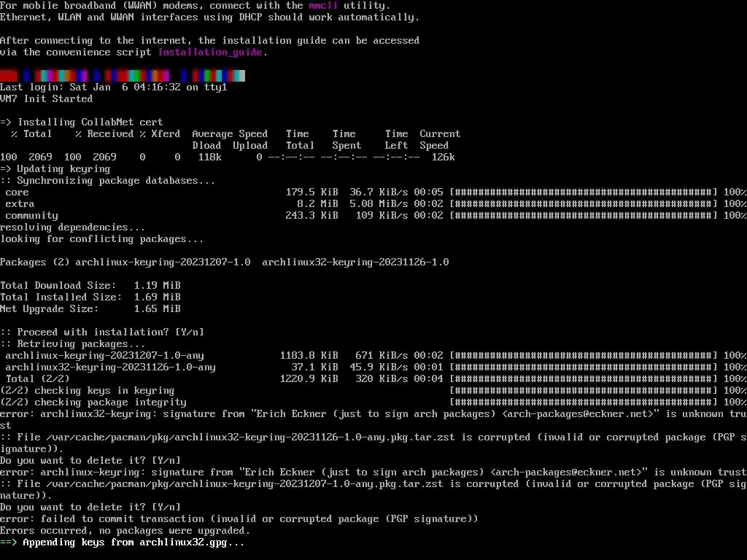Click 'archlinux-keyring-20231207-1.0-any' download row
Screen dimensions: 747x560
[373, 356]
